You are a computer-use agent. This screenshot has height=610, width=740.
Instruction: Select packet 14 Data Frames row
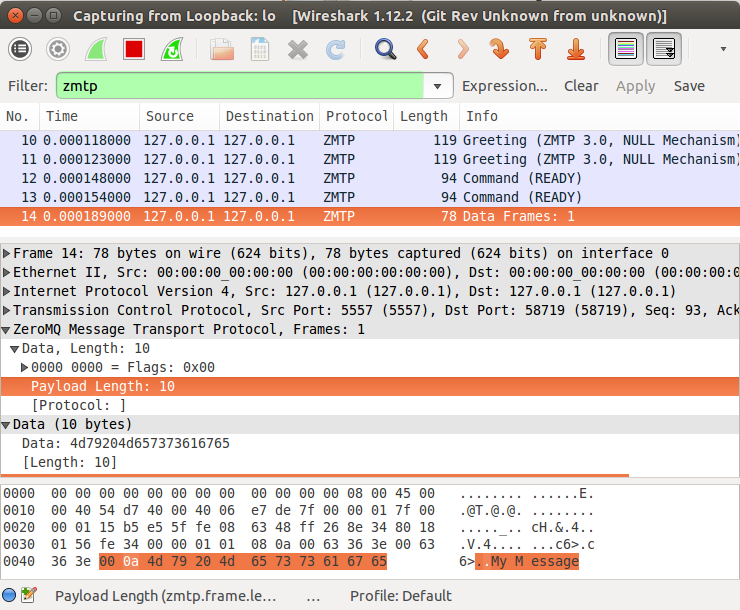(x=370, y=216)
